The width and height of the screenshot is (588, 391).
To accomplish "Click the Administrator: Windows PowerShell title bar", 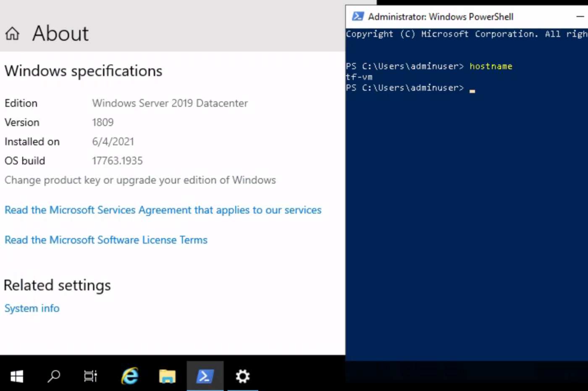I will (x=441, y=17).
